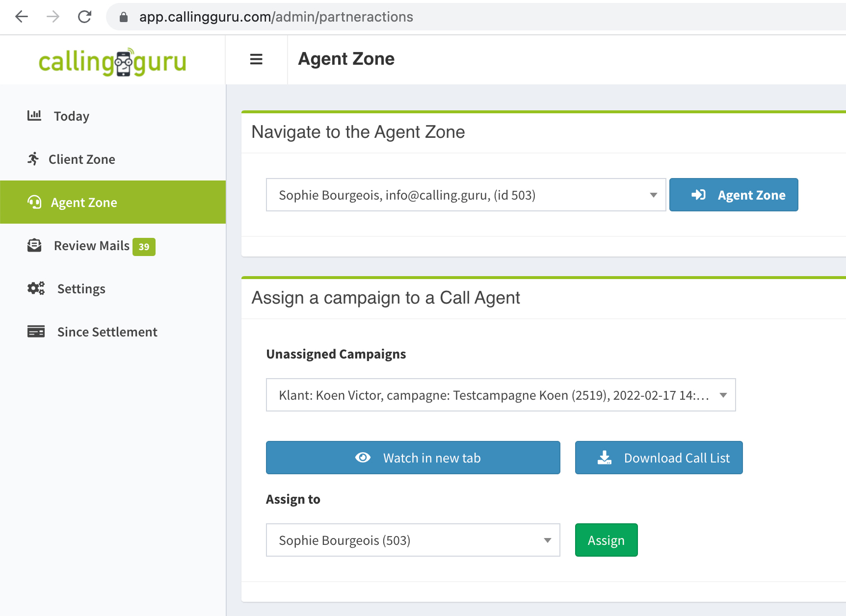Image resolution: width=846 pixels, height=616 pixels.
Task: Click the Today bar chart icon
Action: tap(34, 116)
